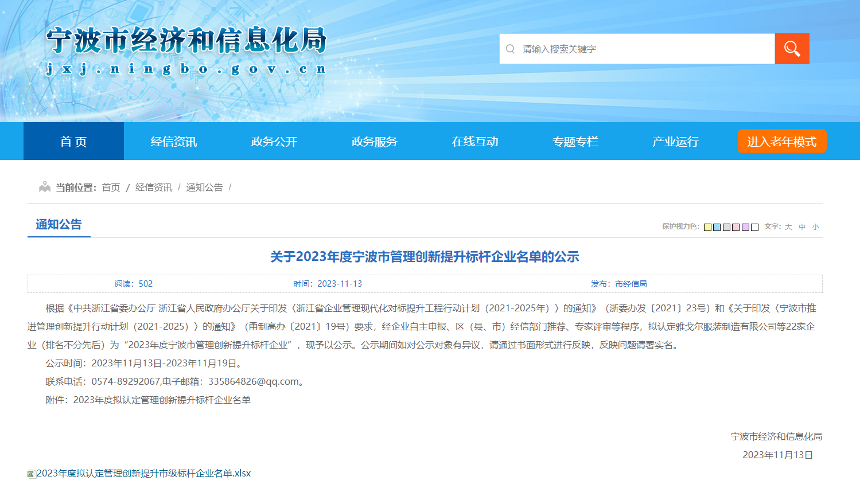Set text size to 小

pyautogui.click(x=815, y=227)
